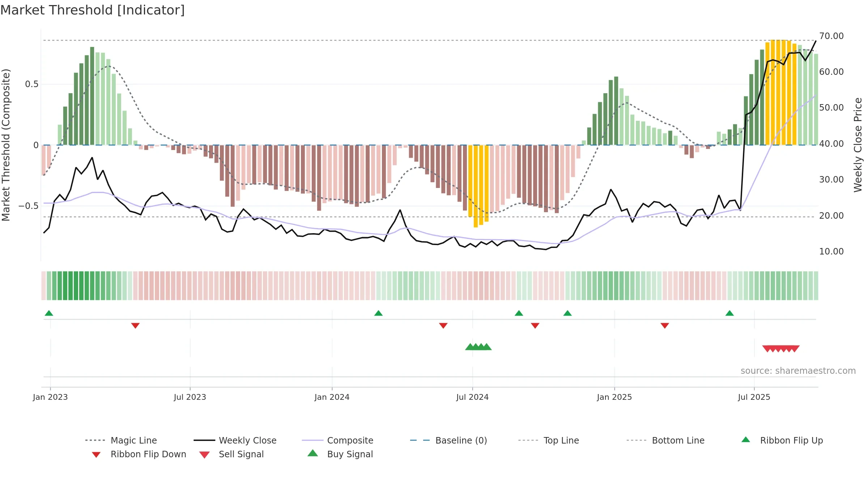The width and height of the screenshot is (868, 488).
Task: Click the buy signal cluster at Jul 2024
Action: [x=478, y=347]
